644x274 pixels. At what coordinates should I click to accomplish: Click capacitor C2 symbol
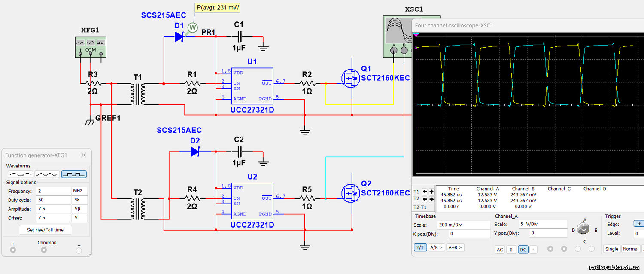pos(239,151)
